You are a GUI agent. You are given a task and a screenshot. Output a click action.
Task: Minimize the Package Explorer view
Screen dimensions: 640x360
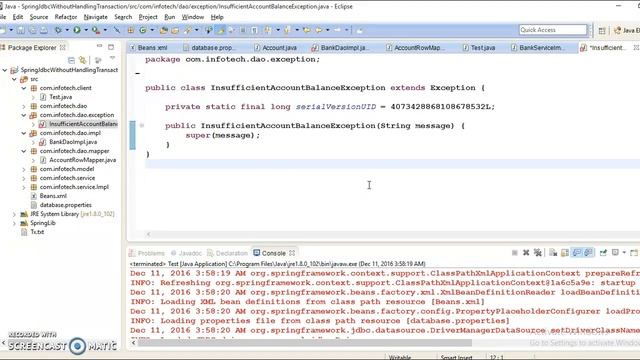click(99, 47)
